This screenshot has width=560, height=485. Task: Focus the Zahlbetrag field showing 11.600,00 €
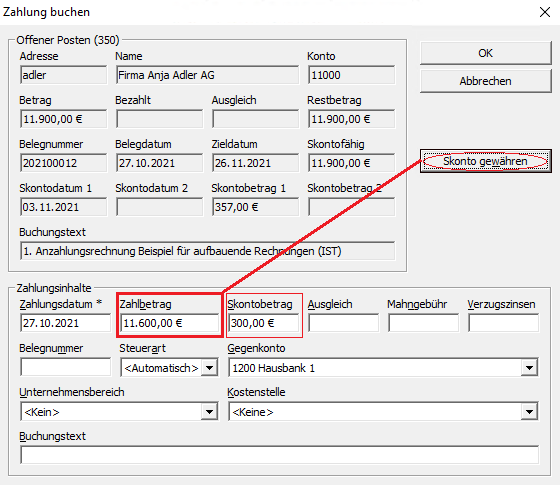(x=170, y=323)
